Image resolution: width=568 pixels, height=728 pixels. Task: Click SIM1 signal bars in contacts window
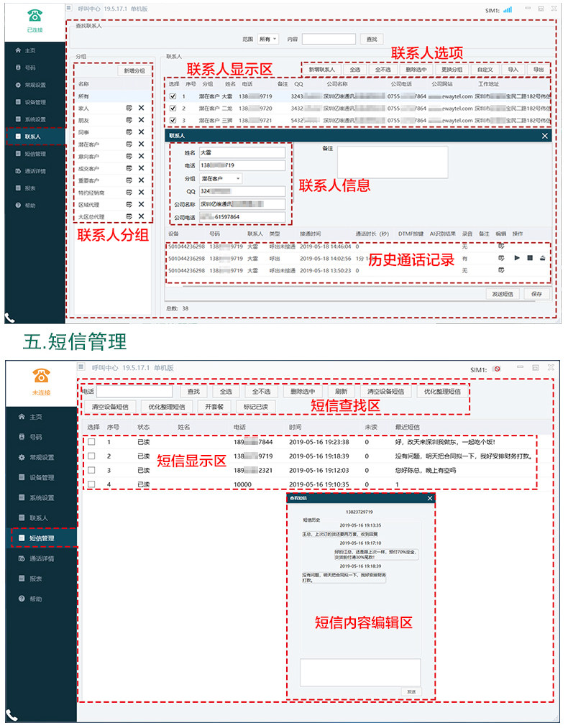(x=508, y=9)
